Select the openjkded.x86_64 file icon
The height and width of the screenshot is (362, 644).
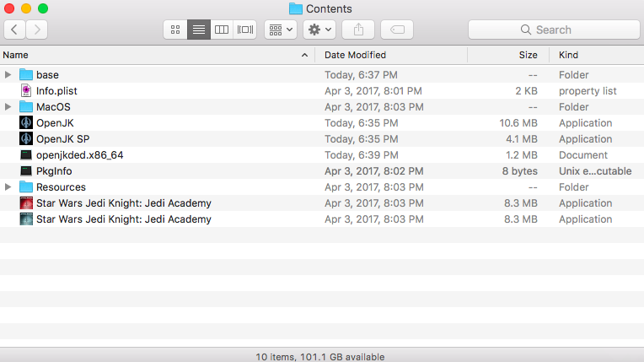(x=26, y=155)
